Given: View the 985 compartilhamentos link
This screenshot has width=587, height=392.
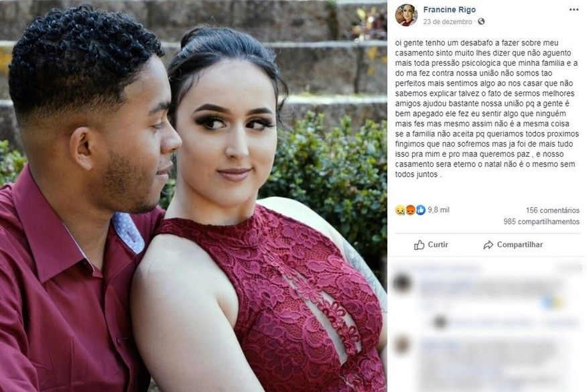Looking at the screenshot, I should [x=541, y=222].
